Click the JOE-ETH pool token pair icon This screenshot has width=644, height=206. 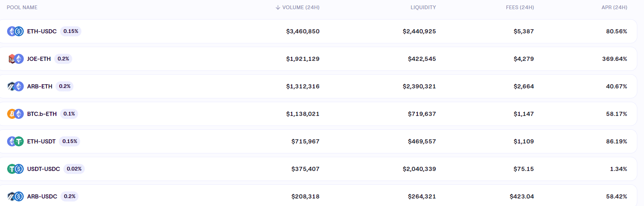pos(15,59)
